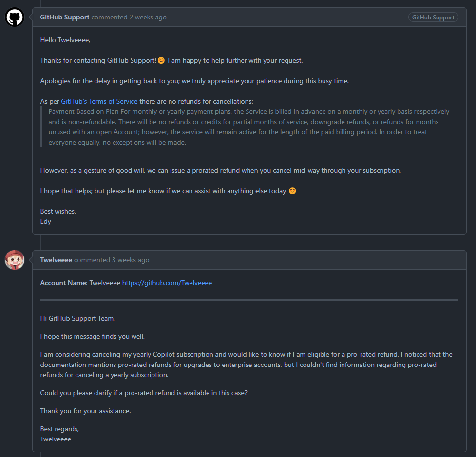This screenshot has width=476, height=457.
Task: Click the "Could you please clarify" question sentence
Action: 144,392
